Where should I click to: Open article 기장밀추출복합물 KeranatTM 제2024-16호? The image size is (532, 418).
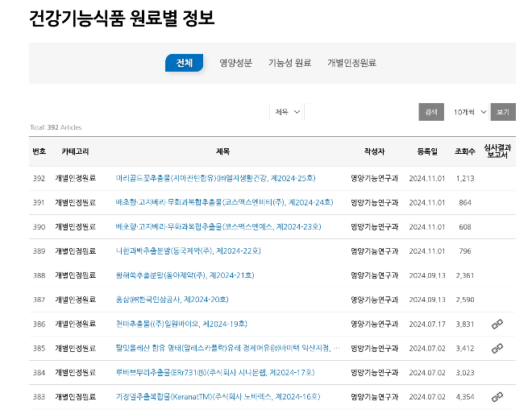[x=218, y=396]
